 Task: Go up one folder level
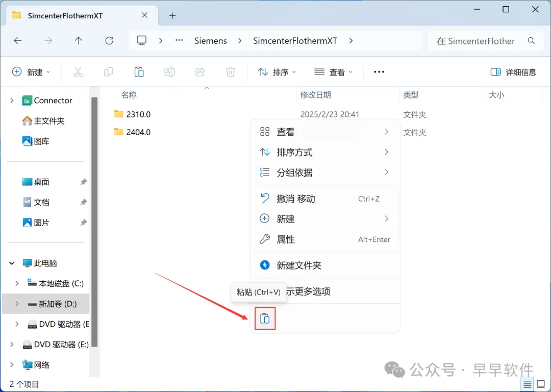79,41
